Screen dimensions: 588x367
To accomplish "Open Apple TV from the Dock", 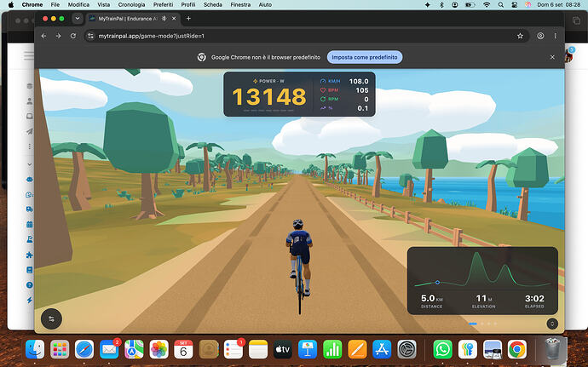I will point(282,349).
